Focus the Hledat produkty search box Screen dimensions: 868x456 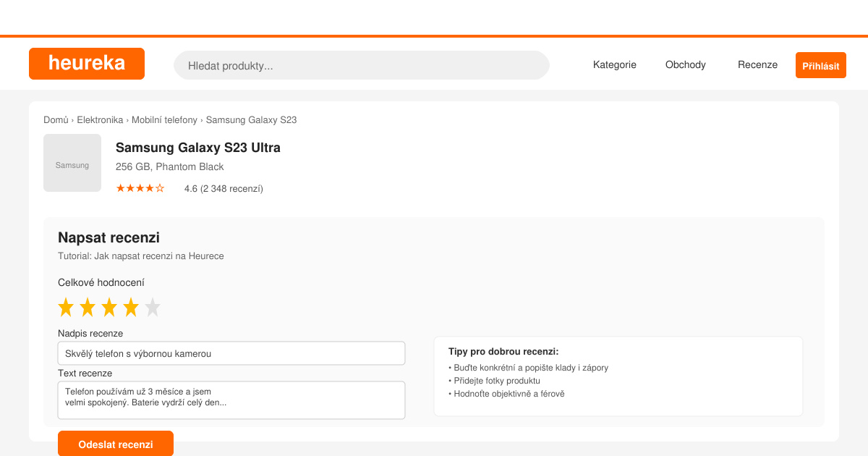(x=362, y=65)
